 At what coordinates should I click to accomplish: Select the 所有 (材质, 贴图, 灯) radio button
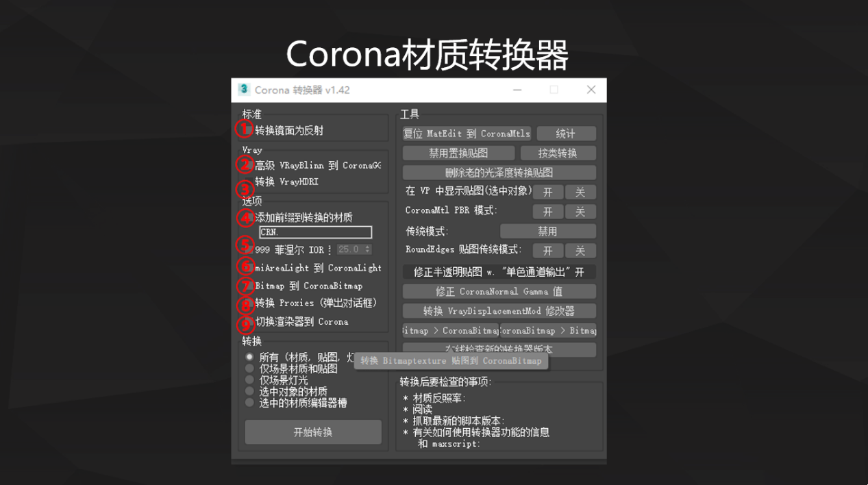[300, 358]
